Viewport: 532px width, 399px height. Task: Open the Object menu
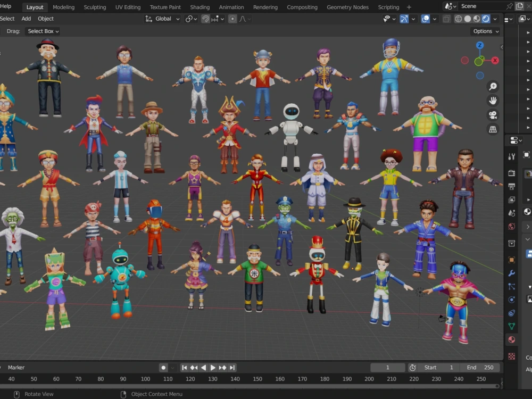[46, 19]
